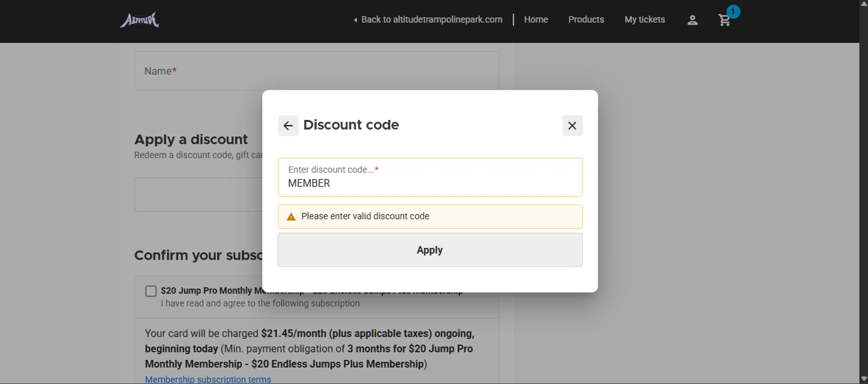This screenshot has width=868, height=384.
Task: Open My tickets in the navigation
Action: pyautogui.click(x=645, y=20)
